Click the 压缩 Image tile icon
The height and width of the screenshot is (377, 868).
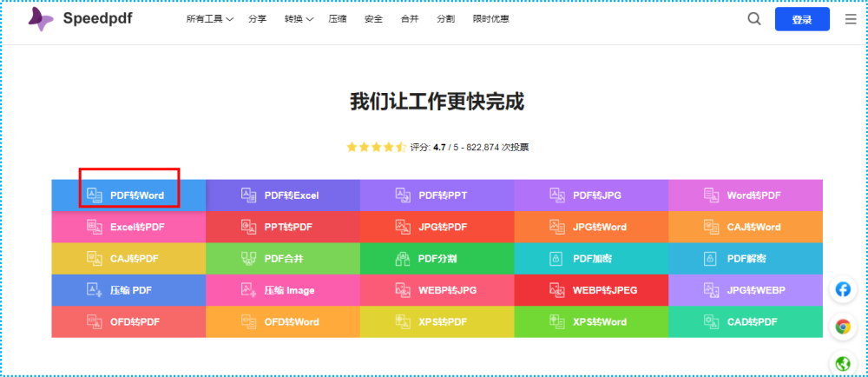(248, 289)
